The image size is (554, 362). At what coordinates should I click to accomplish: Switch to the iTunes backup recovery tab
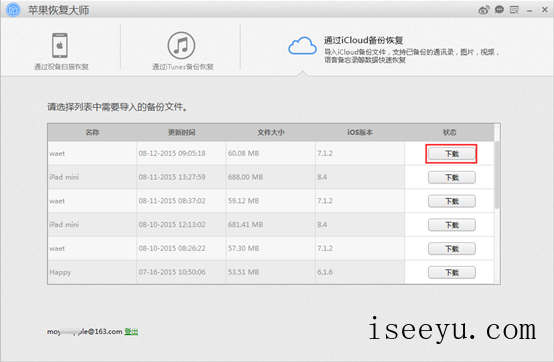click(182, 51)
